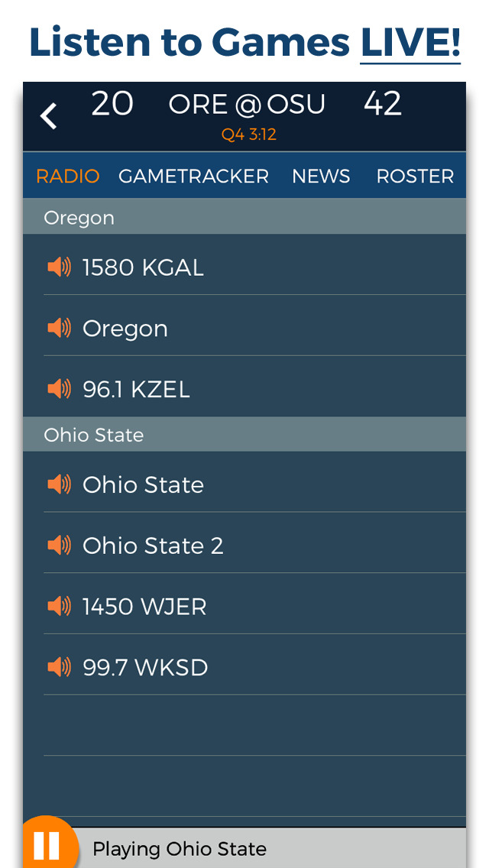
Task: Open the GAMETRACKER tab
Action: tap(193, 177)
